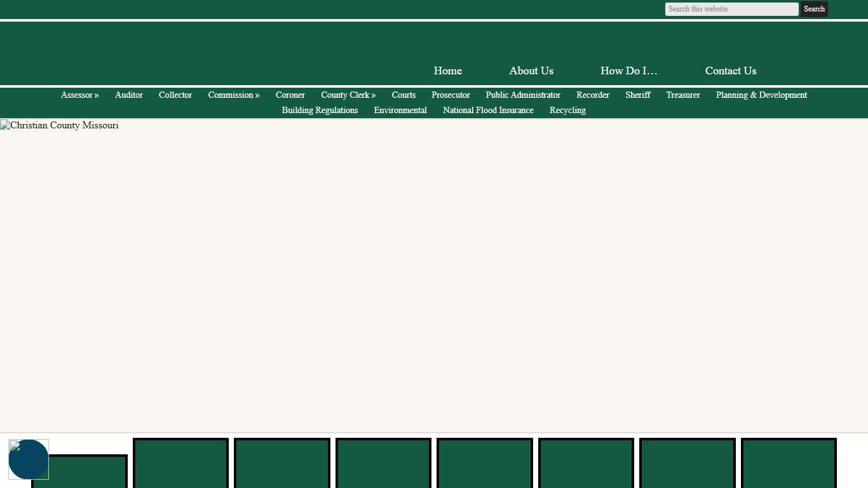Click the Christian County Missouri banner image

coord(60,126)
